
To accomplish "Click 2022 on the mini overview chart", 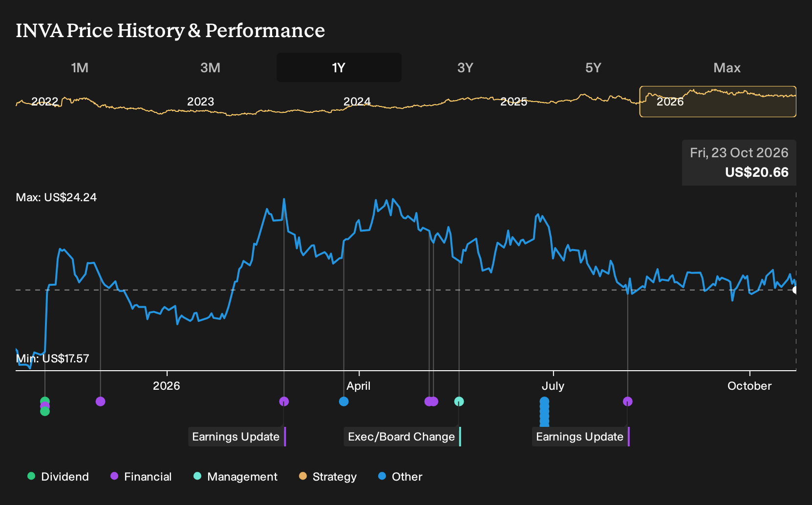I will 44,102.
